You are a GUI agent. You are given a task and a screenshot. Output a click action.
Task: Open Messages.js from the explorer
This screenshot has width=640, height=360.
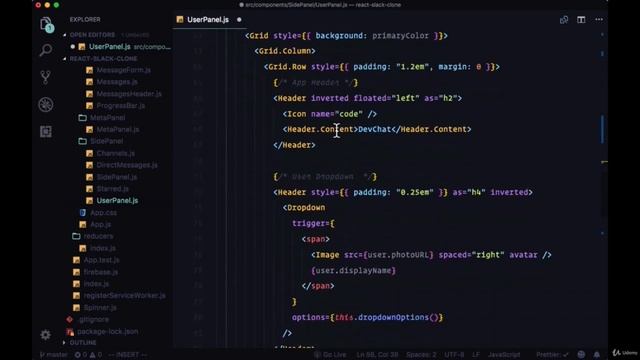117,82
